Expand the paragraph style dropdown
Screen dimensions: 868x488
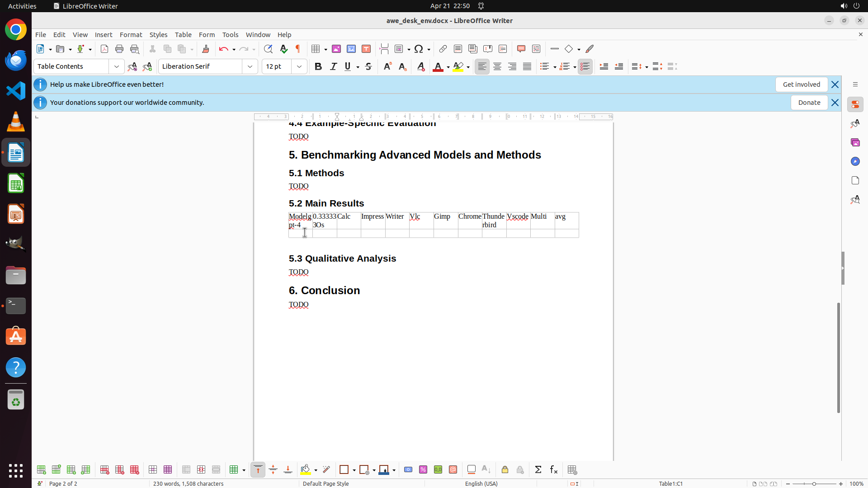[x=117, y=66]
